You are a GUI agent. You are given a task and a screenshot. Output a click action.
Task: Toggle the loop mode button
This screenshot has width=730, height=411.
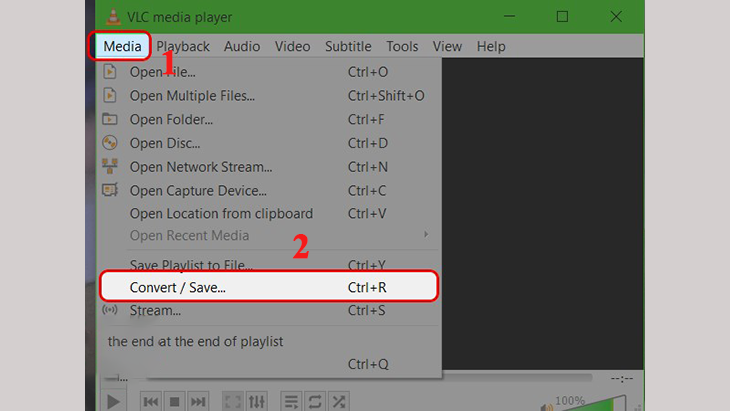315,401
